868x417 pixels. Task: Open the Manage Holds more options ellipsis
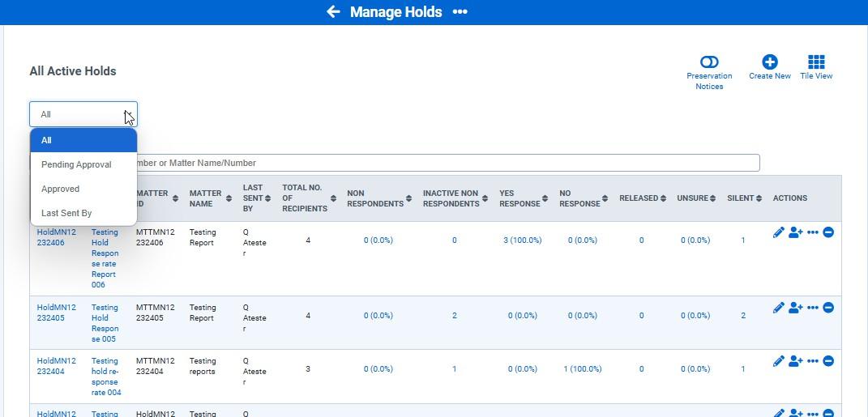tap(460, 11)
